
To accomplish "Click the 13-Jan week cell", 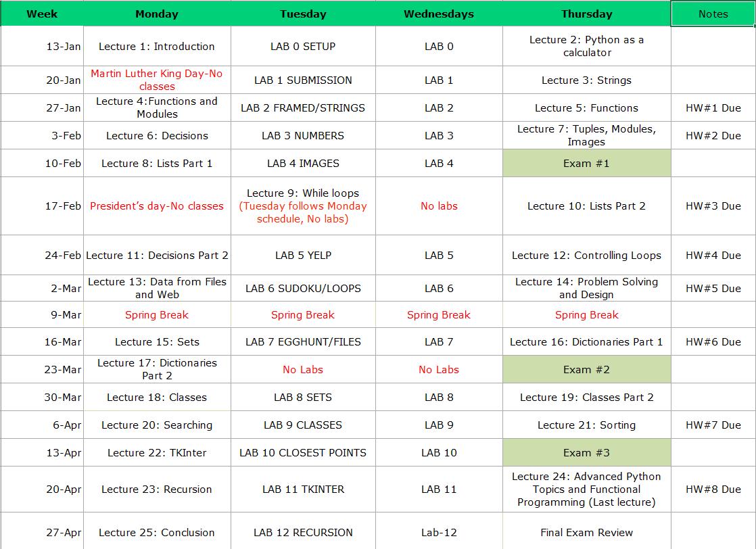I will coord(42,46).
